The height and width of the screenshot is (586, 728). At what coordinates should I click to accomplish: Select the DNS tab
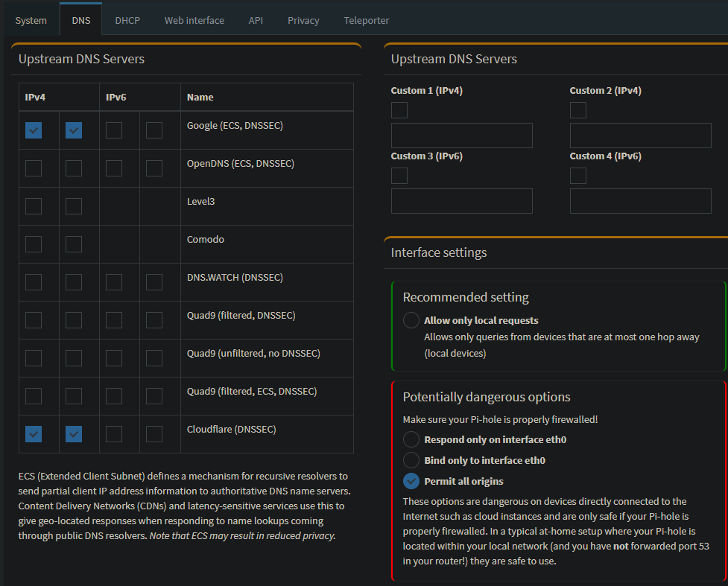click(x=80, y=20)
